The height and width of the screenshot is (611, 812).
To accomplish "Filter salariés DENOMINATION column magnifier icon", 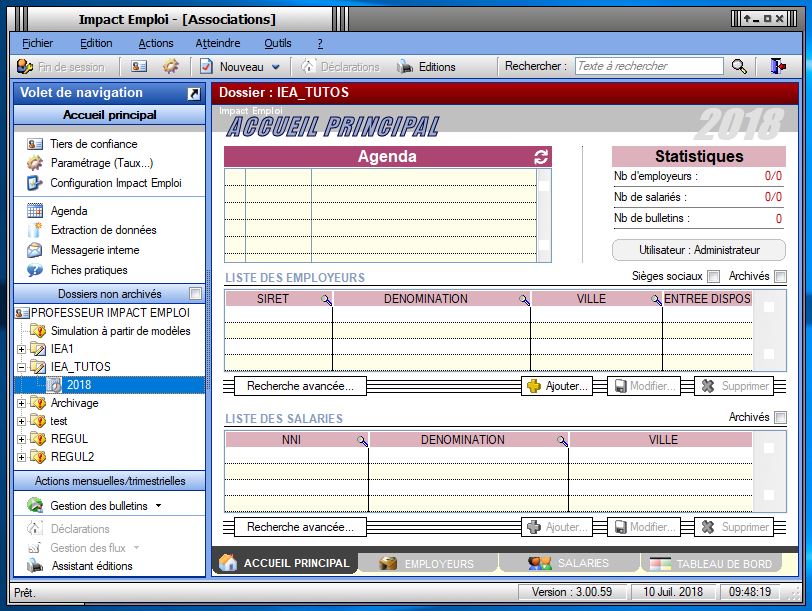I will (x=562, y=440).
